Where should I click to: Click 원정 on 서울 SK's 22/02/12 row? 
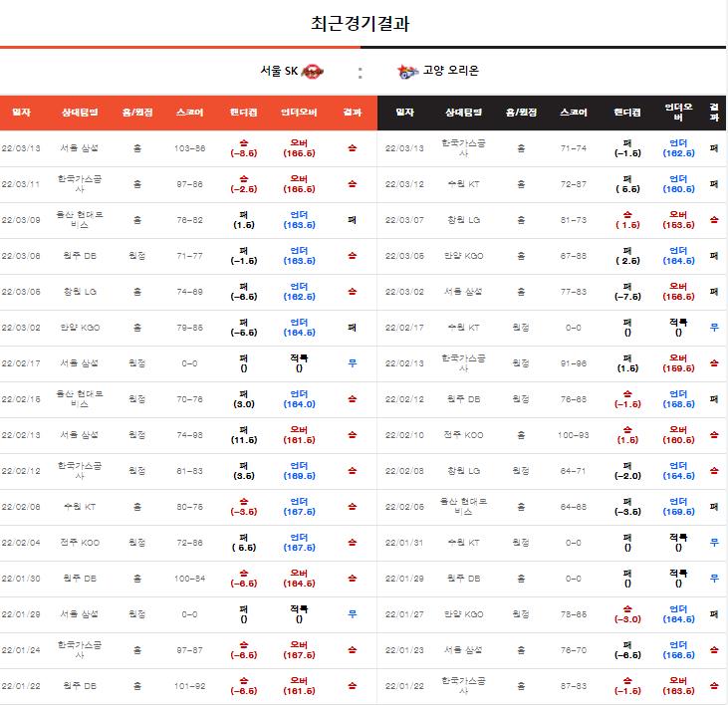click(x=137, y=471)
